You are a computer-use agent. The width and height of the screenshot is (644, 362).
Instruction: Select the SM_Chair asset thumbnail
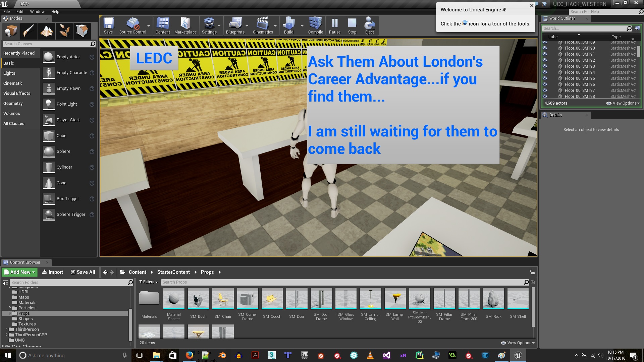click(223, 299)
